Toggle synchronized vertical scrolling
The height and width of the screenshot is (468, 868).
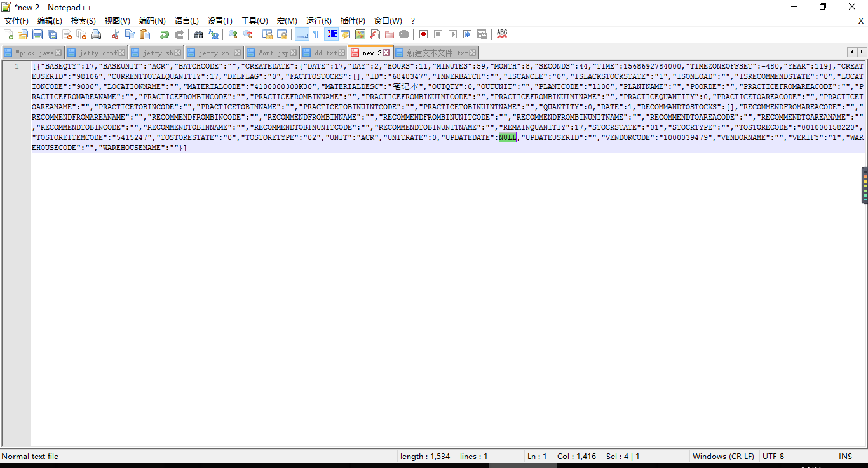pos(268,34)
